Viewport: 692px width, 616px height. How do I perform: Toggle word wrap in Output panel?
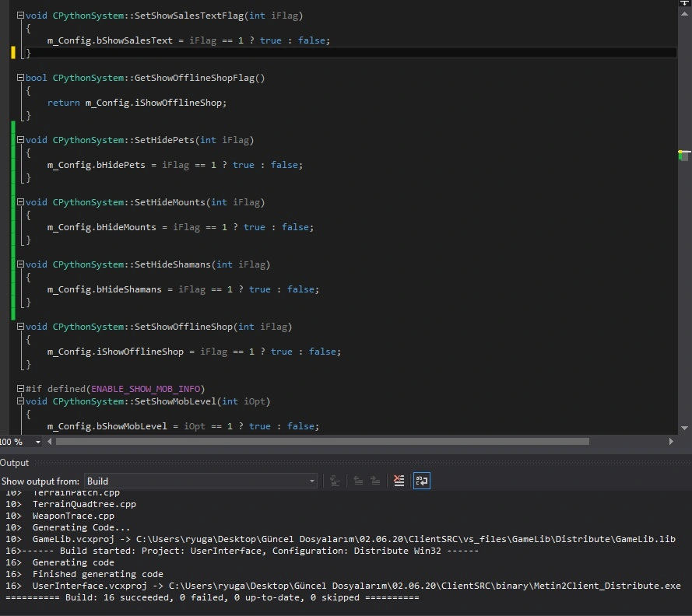[x=421, y=481]
